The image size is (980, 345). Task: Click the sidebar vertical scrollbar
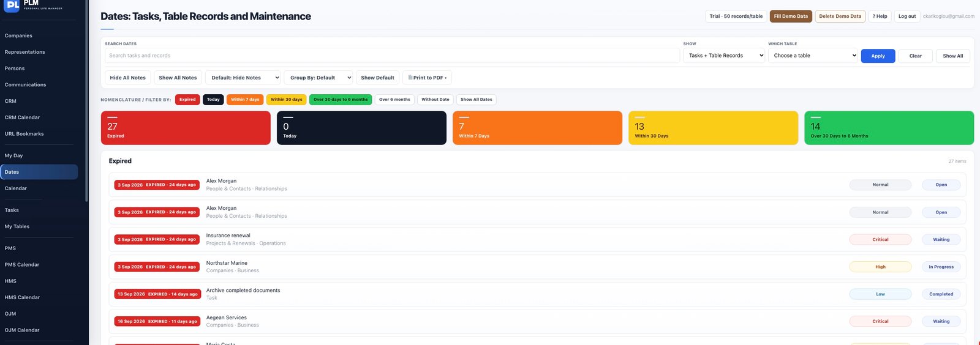(86, 101)
